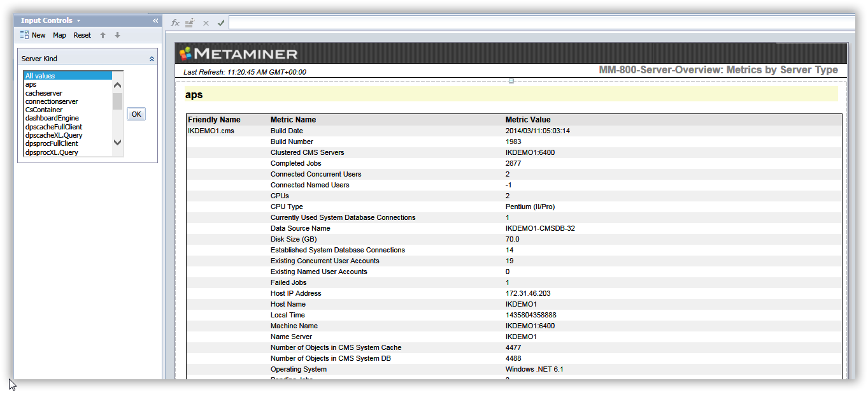Click the Disk Size (GB) cell
The image size is (868, 399).
pyautogui.click(x=294, y=239)
